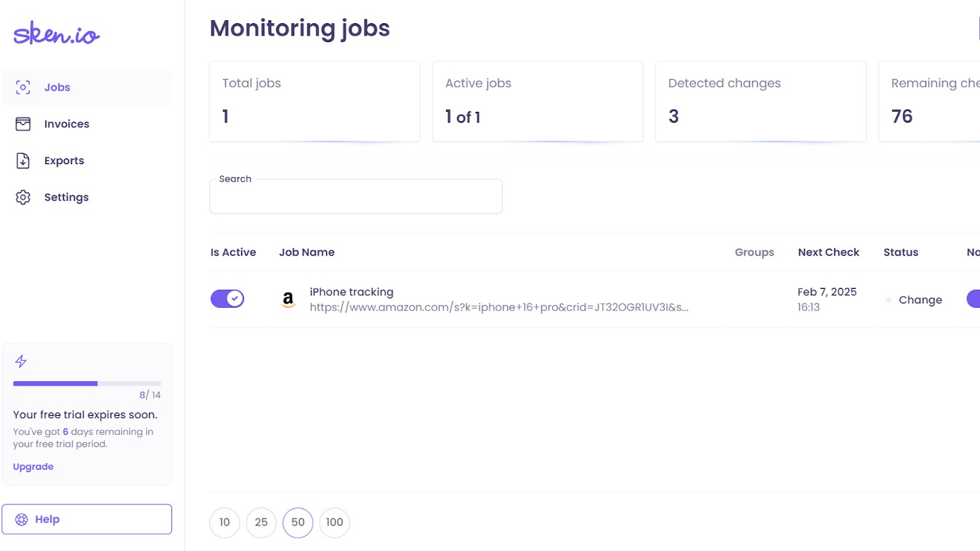The width and height of the screenshot is (980, 551).
Task: Click the Total jobs card
Action: pos(315,102)
